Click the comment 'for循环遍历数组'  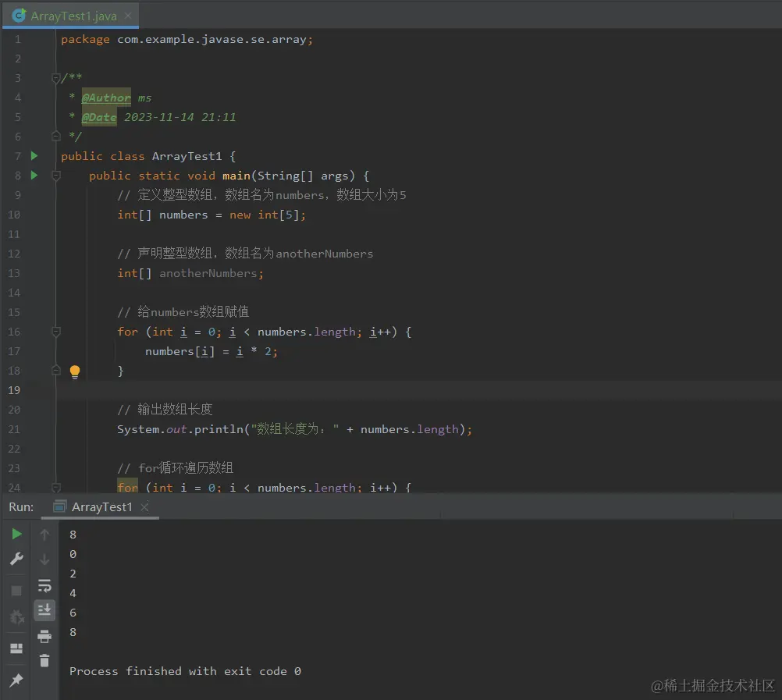click(x=186, y=468)
